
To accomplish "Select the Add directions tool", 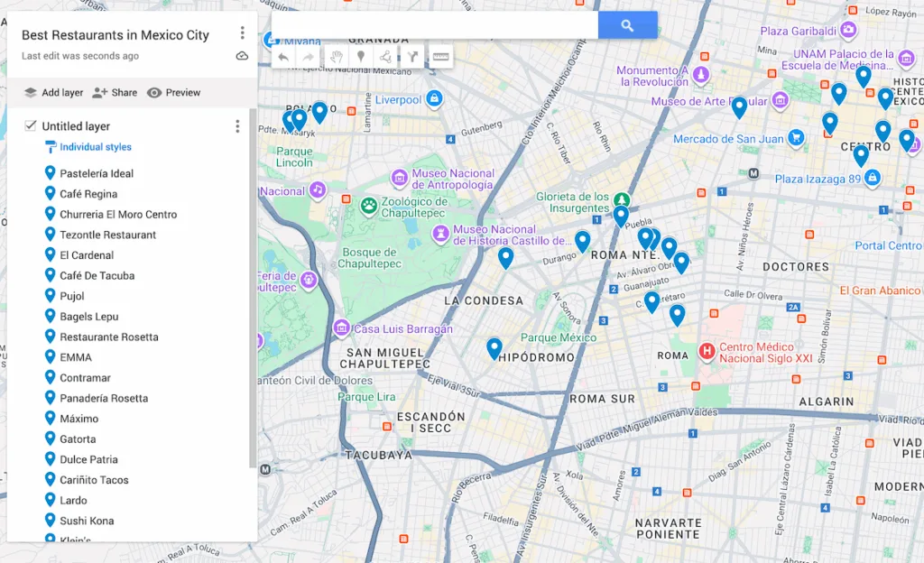I will pyautogui.click(x=411, y=57).
